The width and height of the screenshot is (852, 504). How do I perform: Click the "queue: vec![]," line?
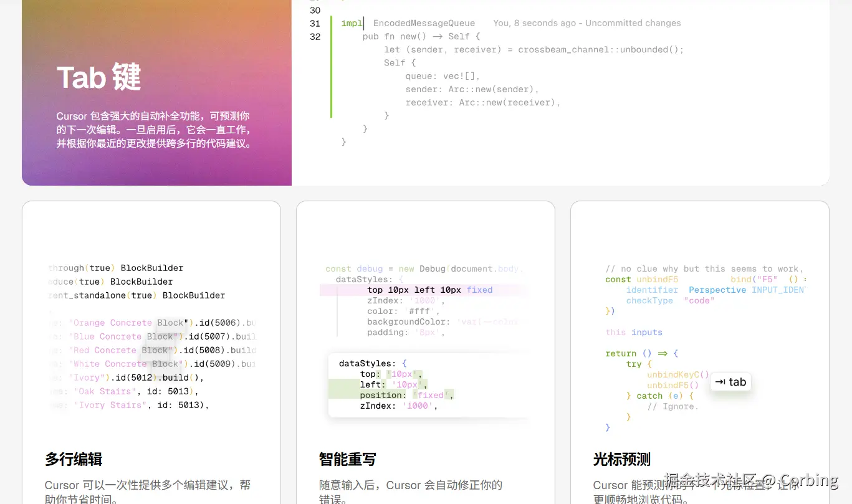tap(443, 76)
